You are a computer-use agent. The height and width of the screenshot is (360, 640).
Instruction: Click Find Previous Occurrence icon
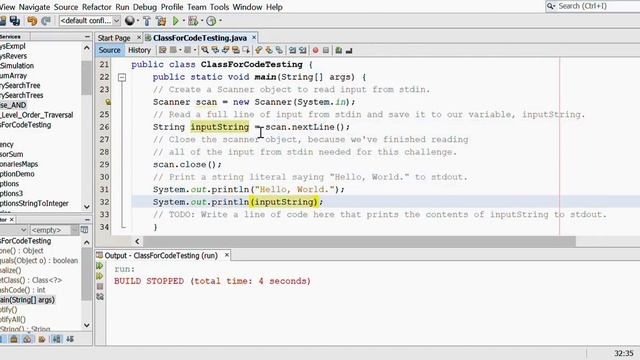coord(215,50)
